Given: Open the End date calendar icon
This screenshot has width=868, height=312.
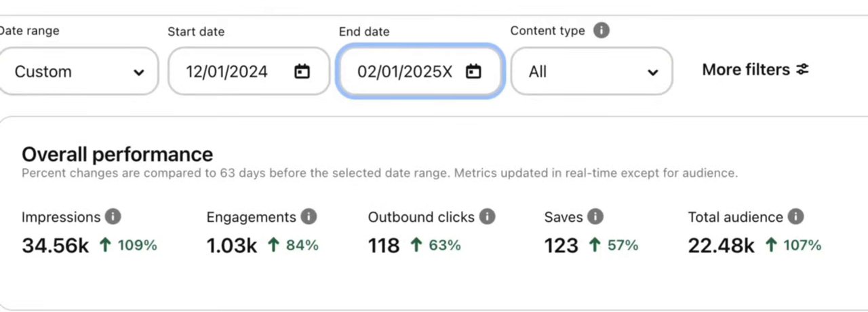Looking at the screenshot, I should [473, 71].
